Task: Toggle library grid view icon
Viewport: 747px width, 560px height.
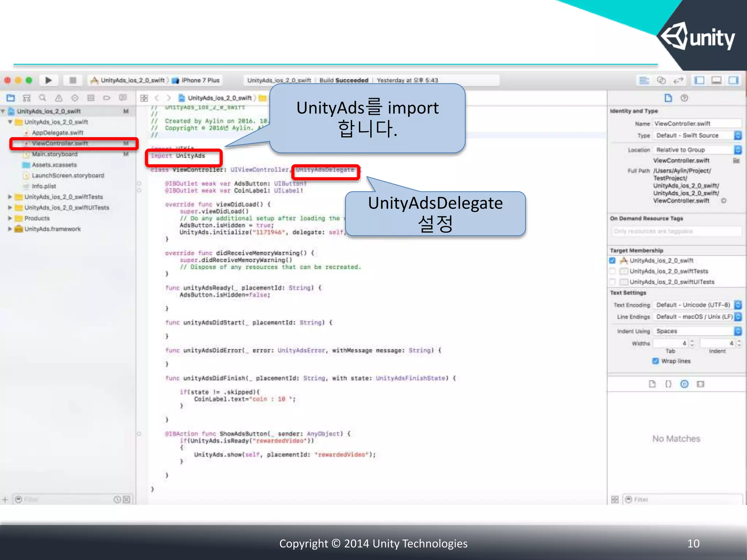Action: tap(615, 499)
